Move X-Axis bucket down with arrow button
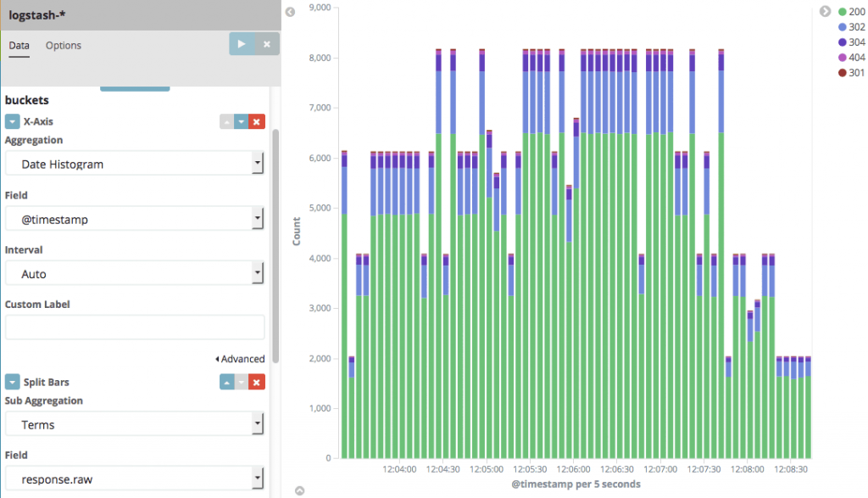The width and height of the screenshot is (868, 498). (241, 122)
